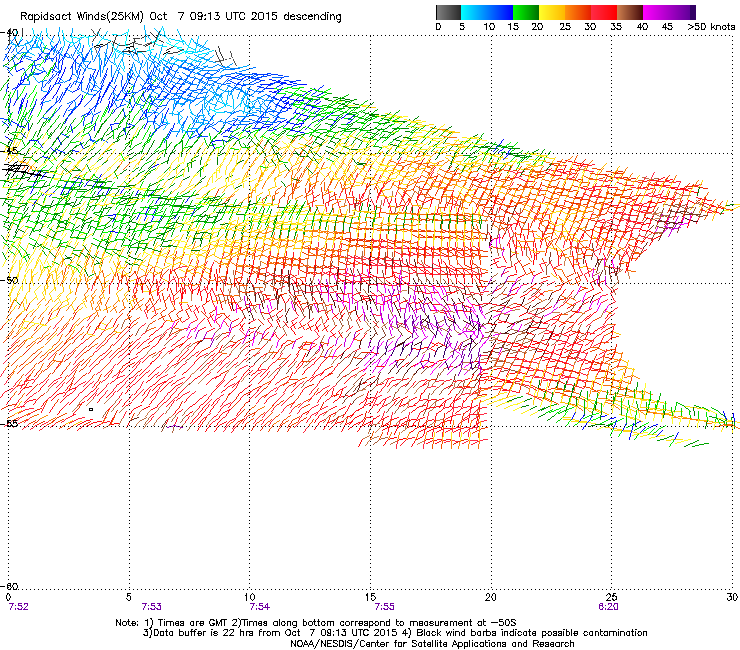
Task: Click the '-45' latitude axis label
Action: point(10,151)
